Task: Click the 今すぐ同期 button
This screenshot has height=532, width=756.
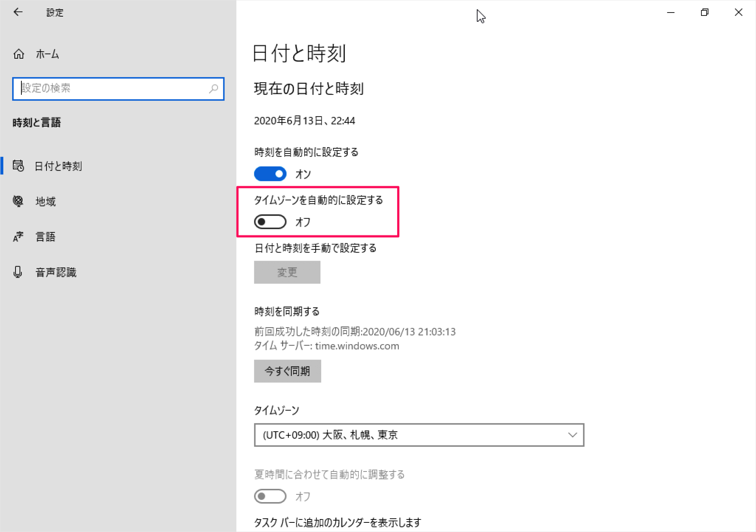Action: point(287,371)
